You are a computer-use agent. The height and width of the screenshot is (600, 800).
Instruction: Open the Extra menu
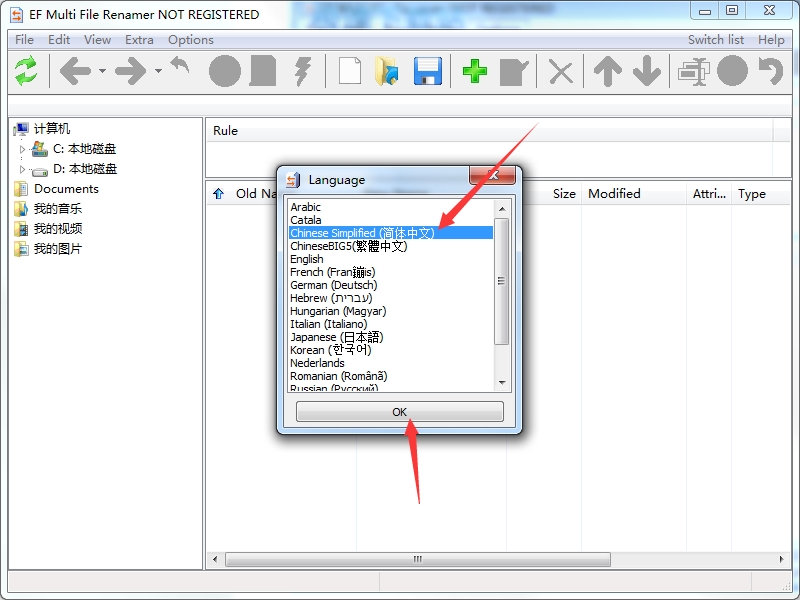pos(139,40)
